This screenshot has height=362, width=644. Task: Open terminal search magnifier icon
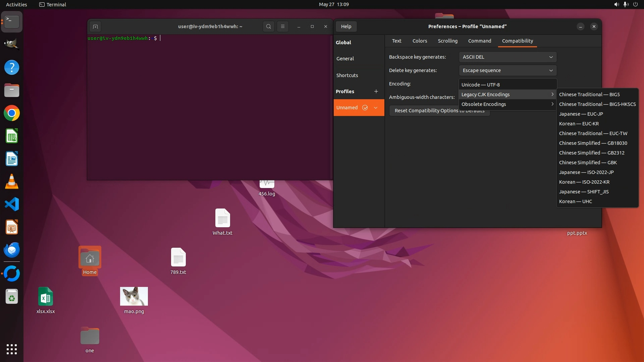[x=268, y=26]
